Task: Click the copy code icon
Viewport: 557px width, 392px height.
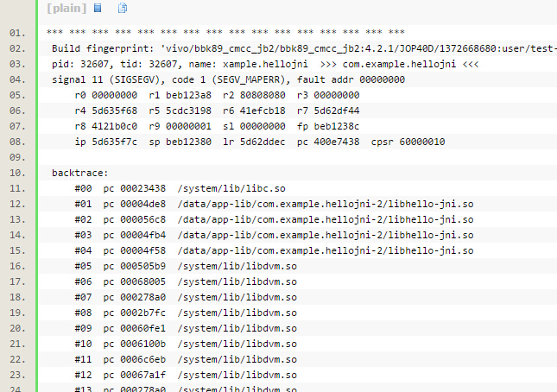Action: [123, 9]
